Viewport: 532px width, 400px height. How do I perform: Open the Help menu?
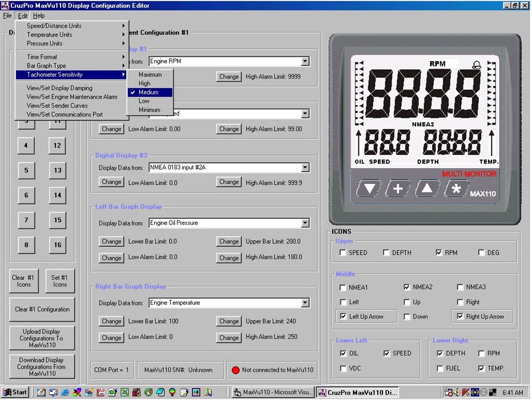[x=39, y=15]
